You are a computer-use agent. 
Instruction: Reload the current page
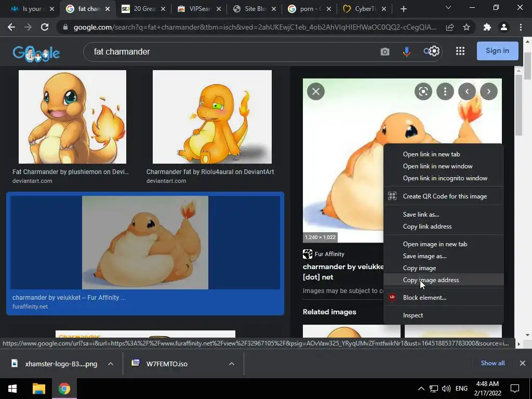click(45, 27)
